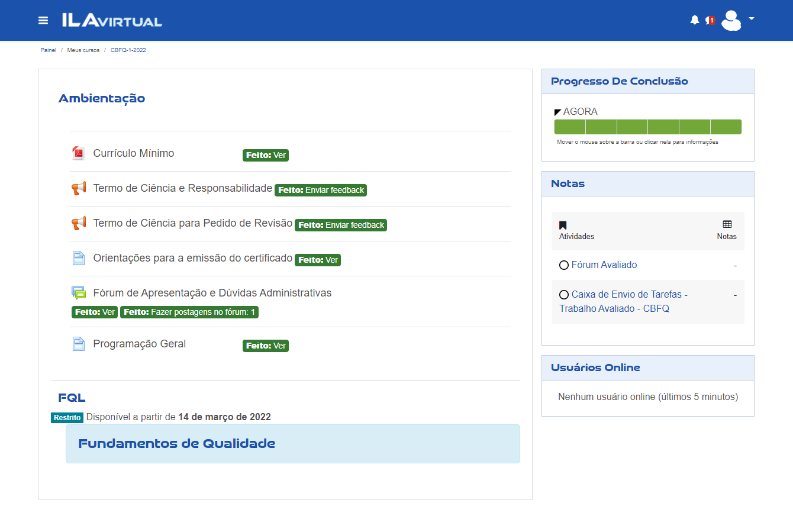This screenshot has height=532, width=793.
Task: Go to Painel in breadcrumb
Action: tap(48, 50)
